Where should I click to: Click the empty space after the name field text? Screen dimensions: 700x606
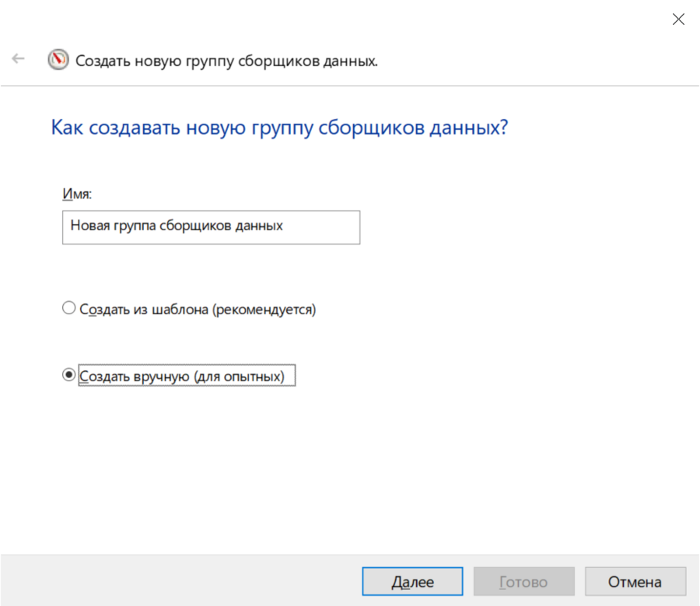[x=323, y=226]
